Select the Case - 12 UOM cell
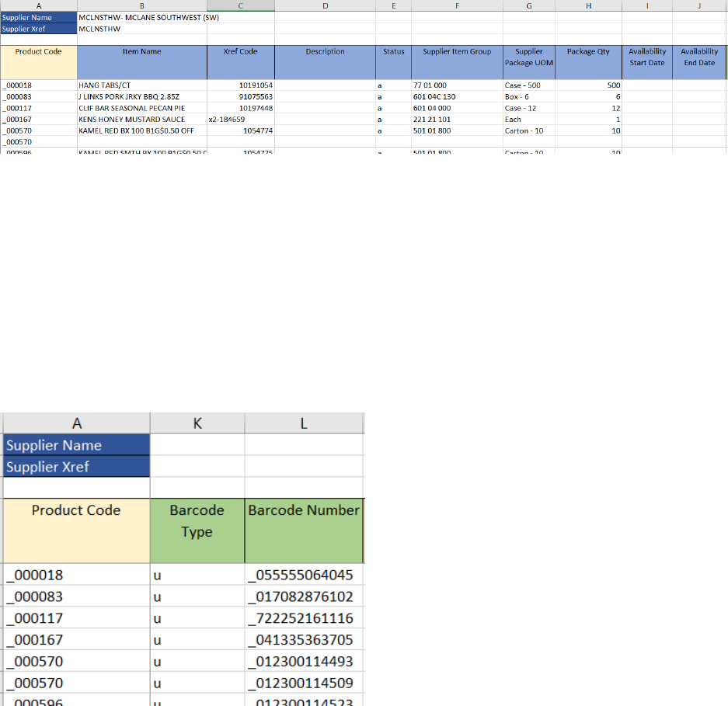728x706 pixels. (529, 108)
